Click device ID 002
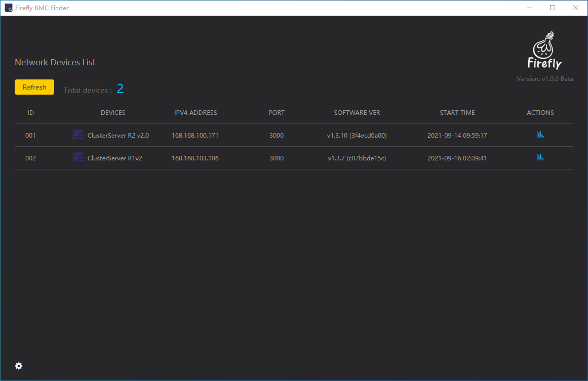This screenshot has height=381, width=588. coord(30,158)
